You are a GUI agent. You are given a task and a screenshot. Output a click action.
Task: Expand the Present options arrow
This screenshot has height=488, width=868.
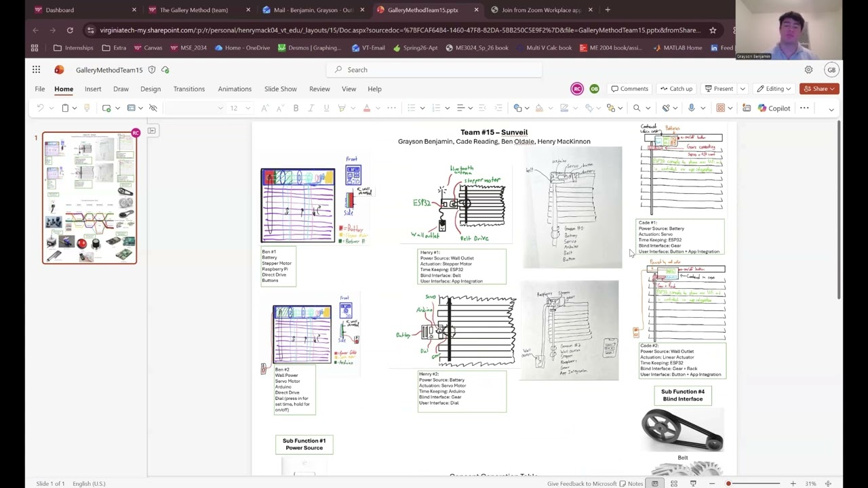coord(743,89)
